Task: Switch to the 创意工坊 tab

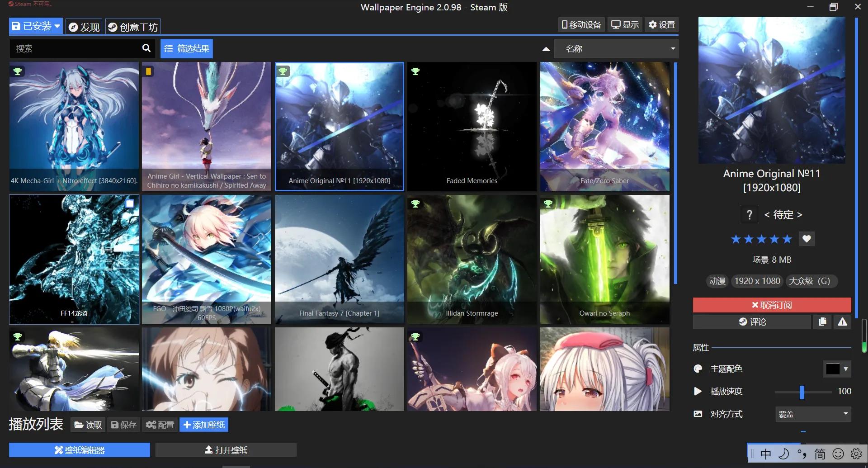Action: [x=133, y=27]
